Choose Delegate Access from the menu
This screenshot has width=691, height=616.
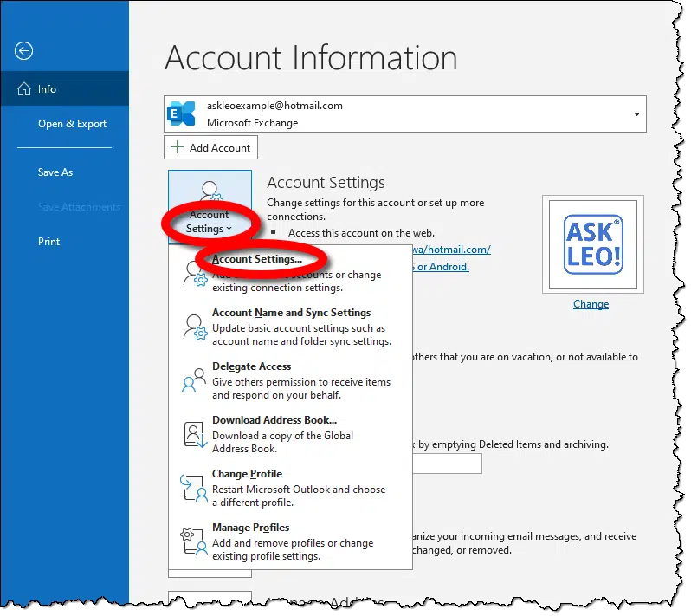coord(290,380)
